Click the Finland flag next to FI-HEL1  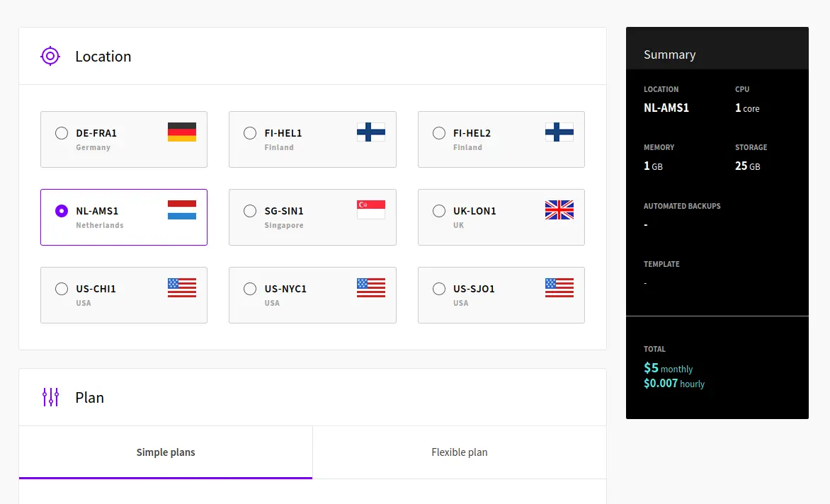coord(370,132)
